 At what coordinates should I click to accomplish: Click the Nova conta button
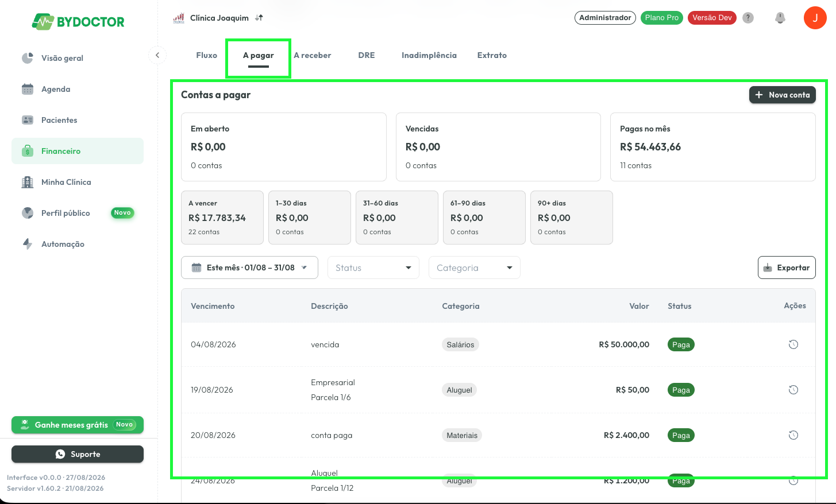[x=782, y=95]
